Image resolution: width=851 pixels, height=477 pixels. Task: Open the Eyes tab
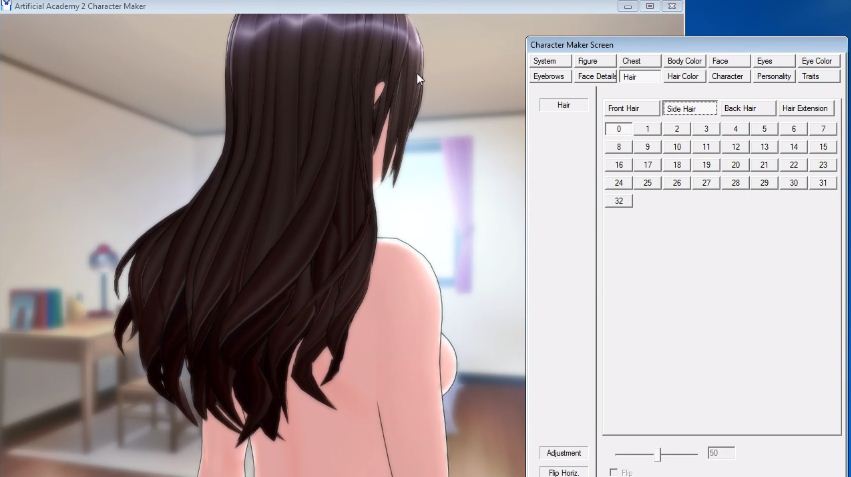774,61
